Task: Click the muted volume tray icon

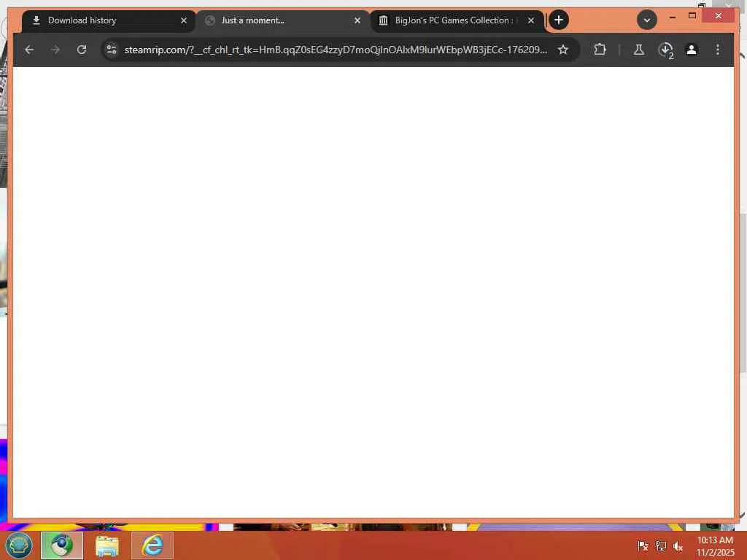Action: tap(678, 545)
